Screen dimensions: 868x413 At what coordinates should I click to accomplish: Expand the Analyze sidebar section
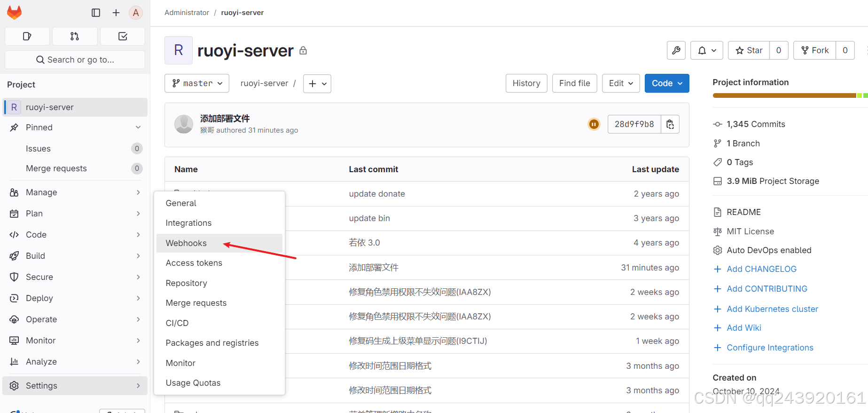point(75,362)
